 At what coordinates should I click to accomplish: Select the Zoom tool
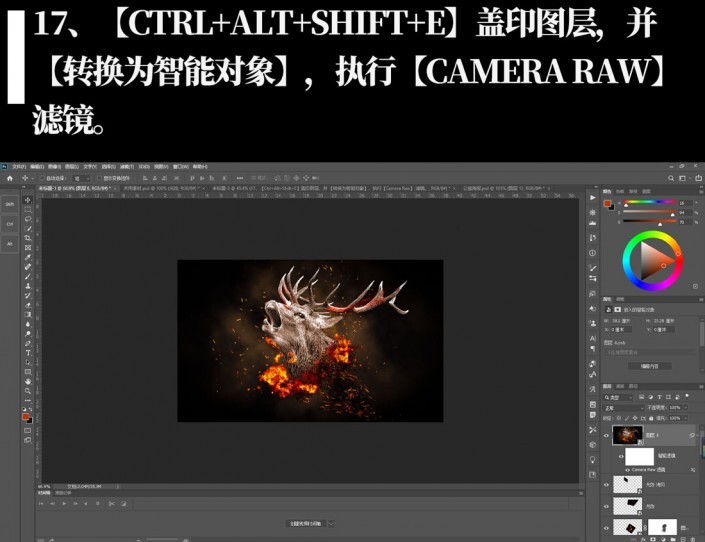(28, 391)
